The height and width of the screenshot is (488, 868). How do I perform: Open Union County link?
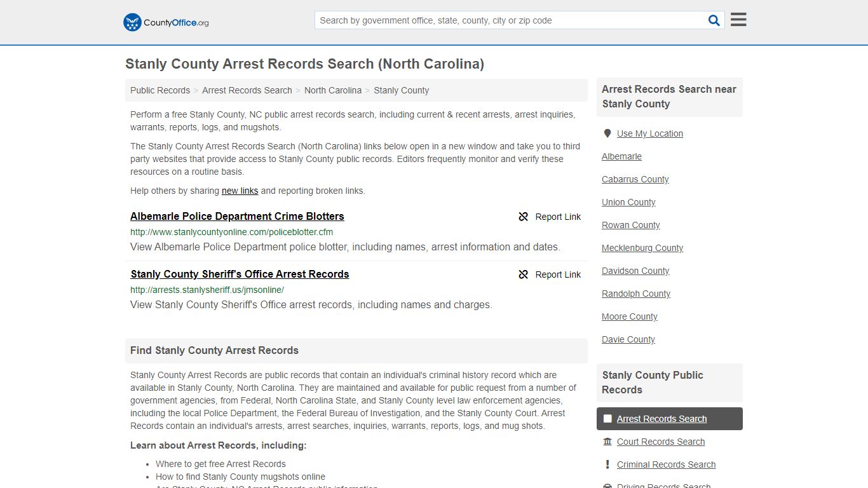click(x=628, y=202)
